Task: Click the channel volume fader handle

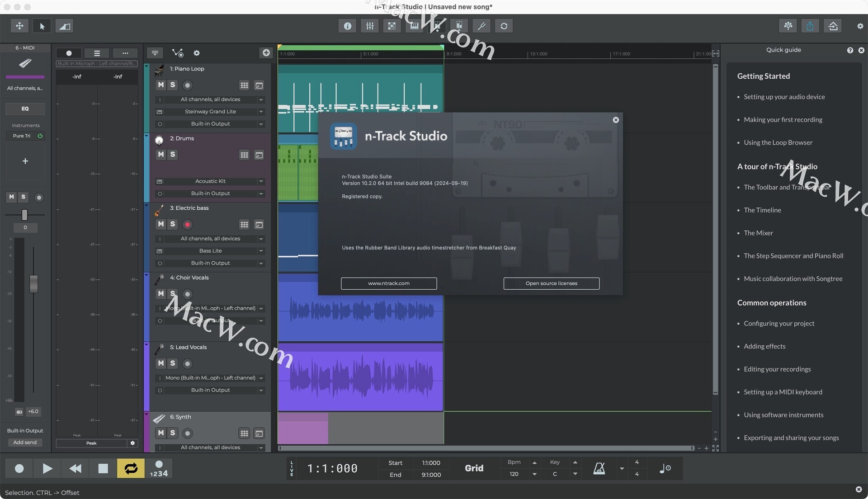Action: point(33,284)
